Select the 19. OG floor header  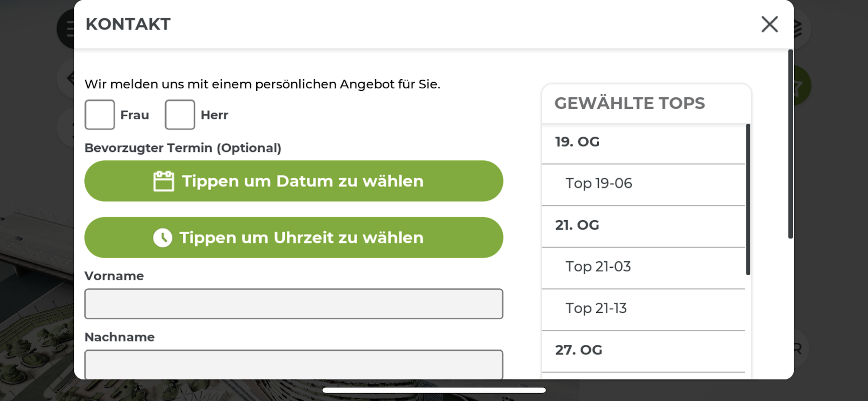[x=643, y=142]
